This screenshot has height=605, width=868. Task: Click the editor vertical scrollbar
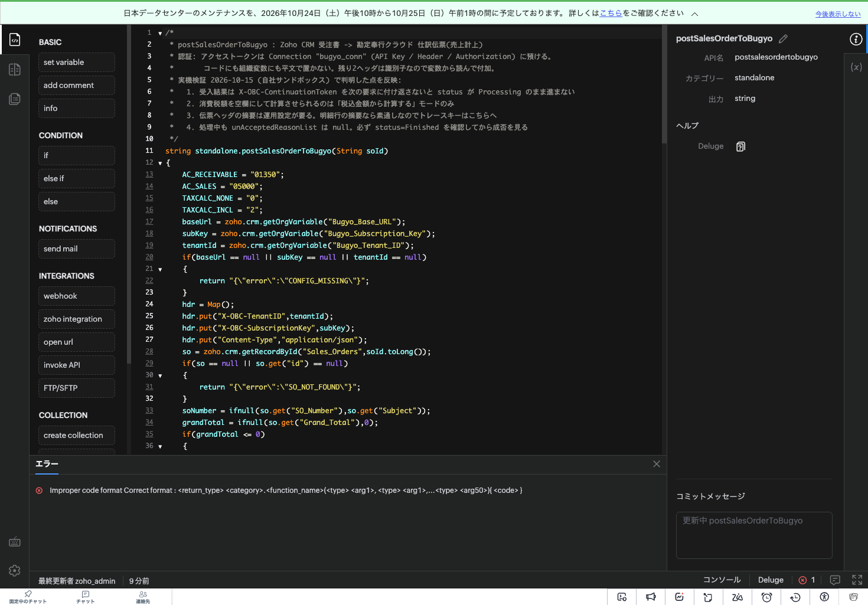point(664,85)
